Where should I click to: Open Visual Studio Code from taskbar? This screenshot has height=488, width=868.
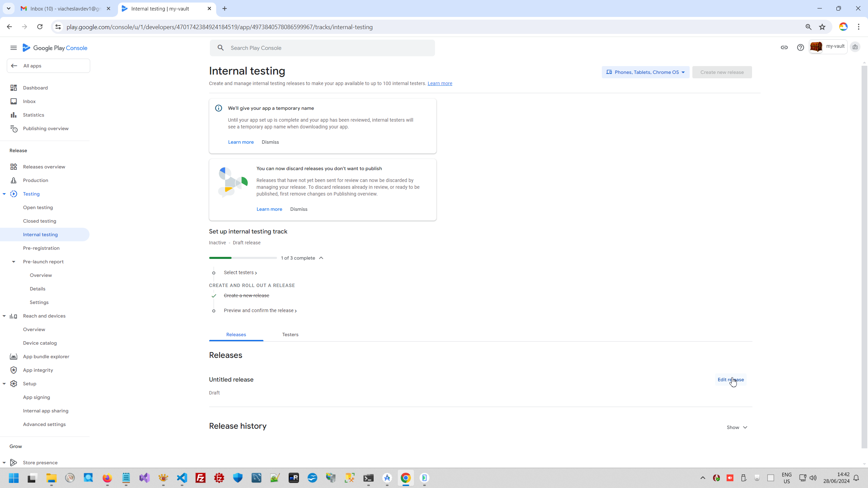coord(182,478)
